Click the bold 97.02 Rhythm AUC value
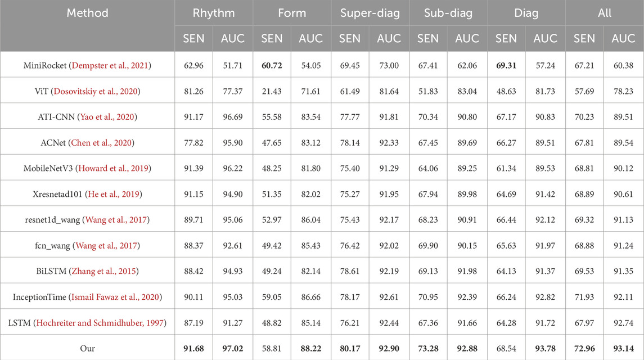Image resolution: width=644 pixels, height=360 pixels. click(233, 349)
